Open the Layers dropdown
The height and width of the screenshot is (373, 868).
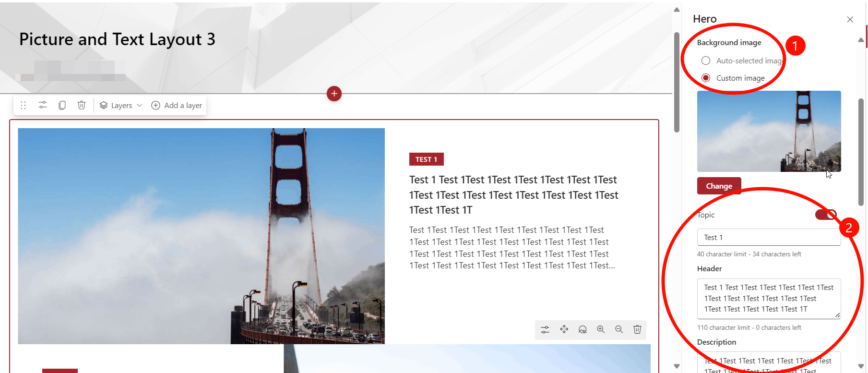[121, 105]
